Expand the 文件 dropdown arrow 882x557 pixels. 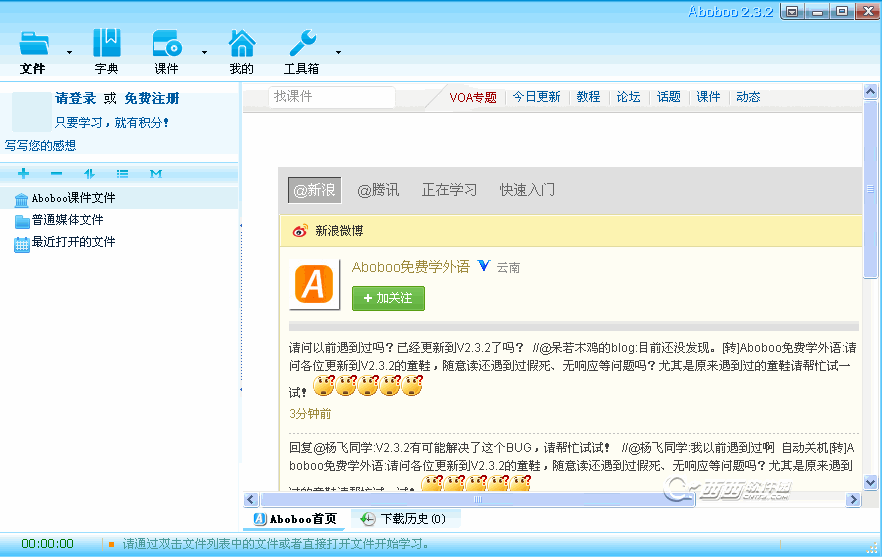[x=69, y=52]
